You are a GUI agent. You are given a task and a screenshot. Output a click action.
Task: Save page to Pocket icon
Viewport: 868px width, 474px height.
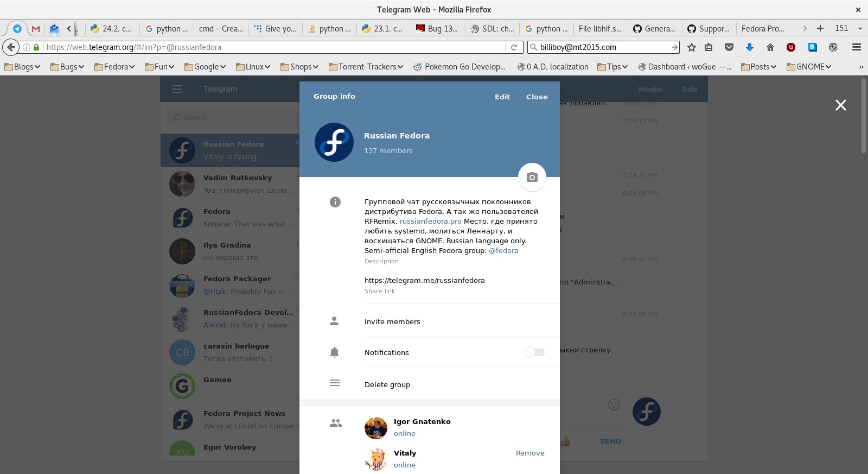click(x=729, y=47)
